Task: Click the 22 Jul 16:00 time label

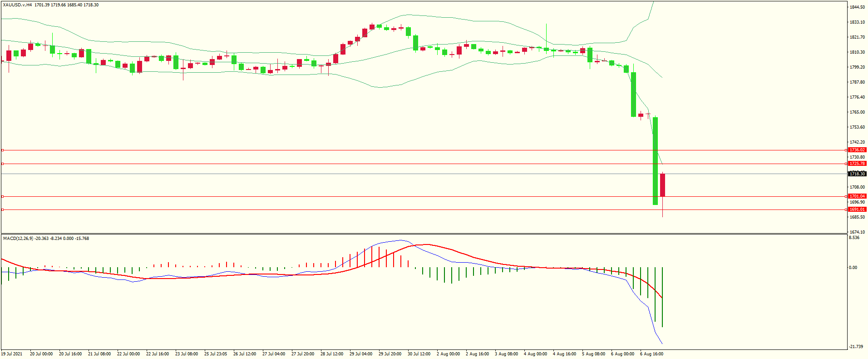Action: tap(158, 354)
